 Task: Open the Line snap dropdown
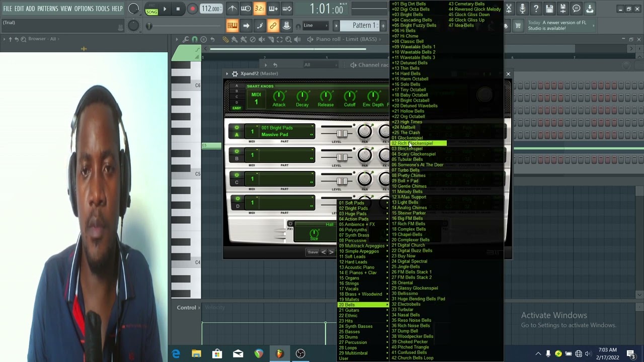[x=315, y=26]
